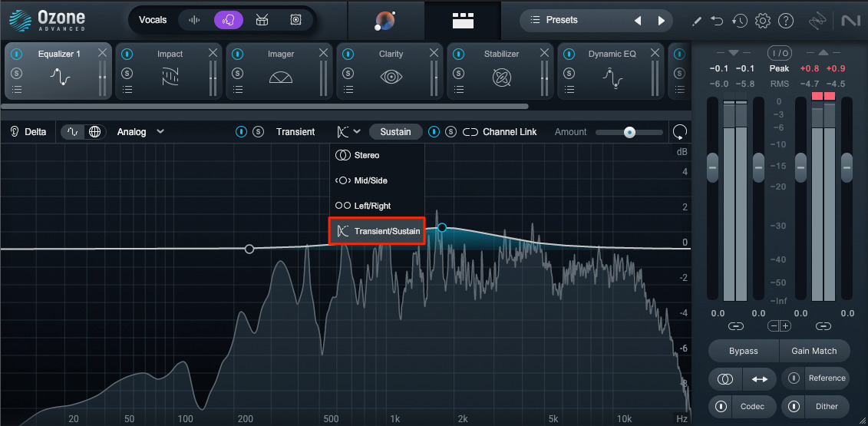Open the Analog filter mode dropdown
This screenshot has width=868, height=426.
[x=140, y=132]
